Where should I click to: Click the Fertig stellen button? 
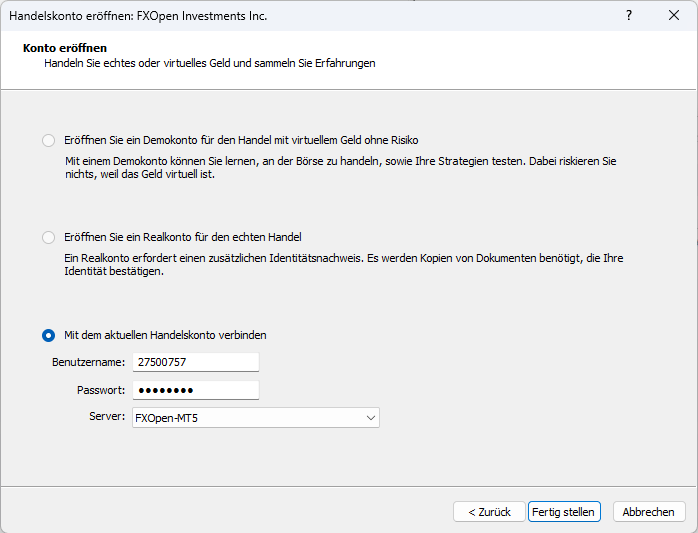click(564, 512)
